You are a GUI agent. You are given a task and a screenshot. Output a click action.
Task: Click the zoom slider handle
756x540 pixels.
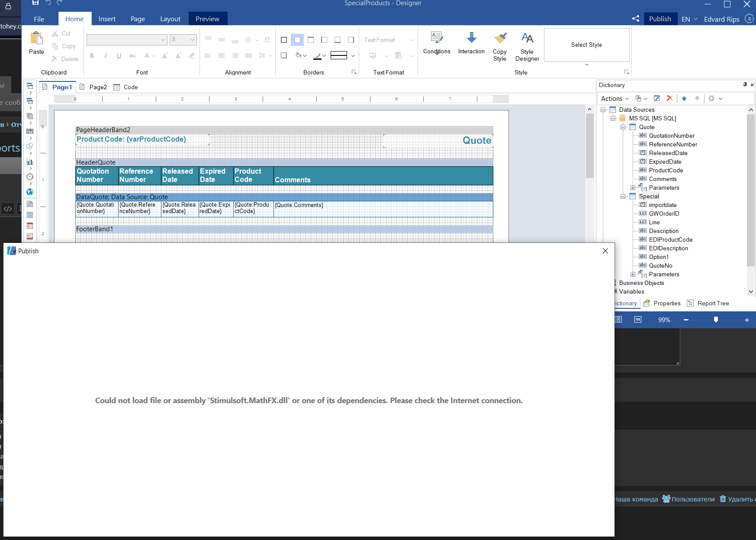click(716, 320)
